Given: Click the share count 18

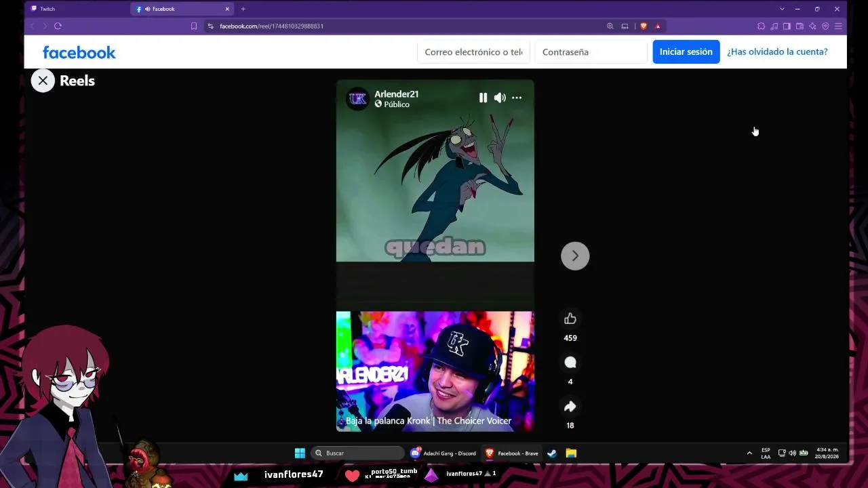Looking at the screenshot, I should 570,426.
